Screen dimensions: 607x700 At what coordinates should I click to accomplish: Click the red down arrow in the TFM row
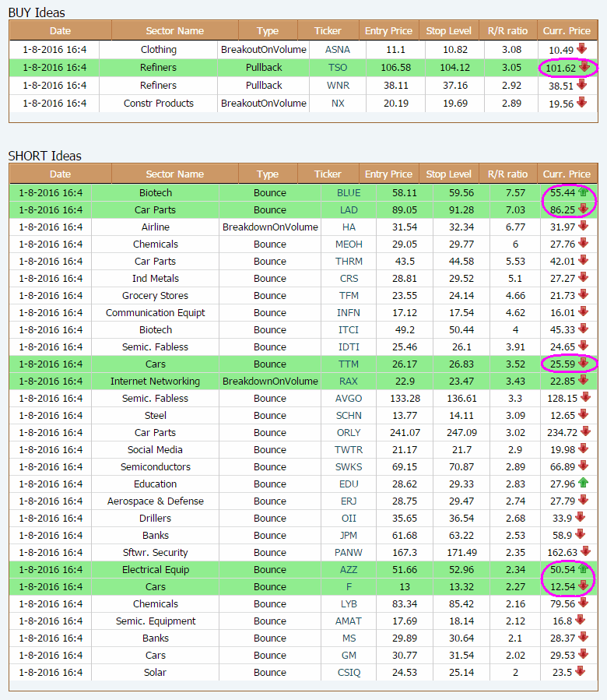pos(583,294)
